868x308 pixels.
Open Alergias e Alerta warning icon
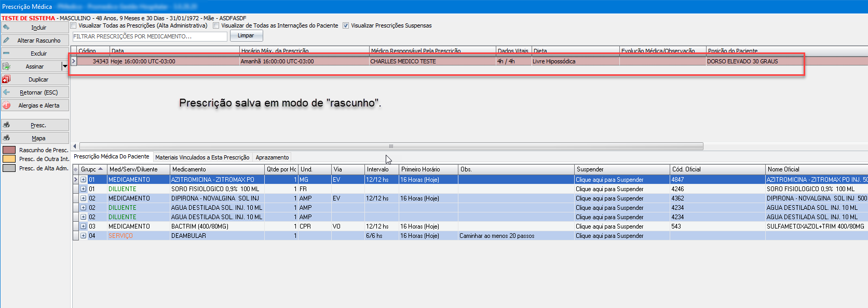[x=6, y=105]
